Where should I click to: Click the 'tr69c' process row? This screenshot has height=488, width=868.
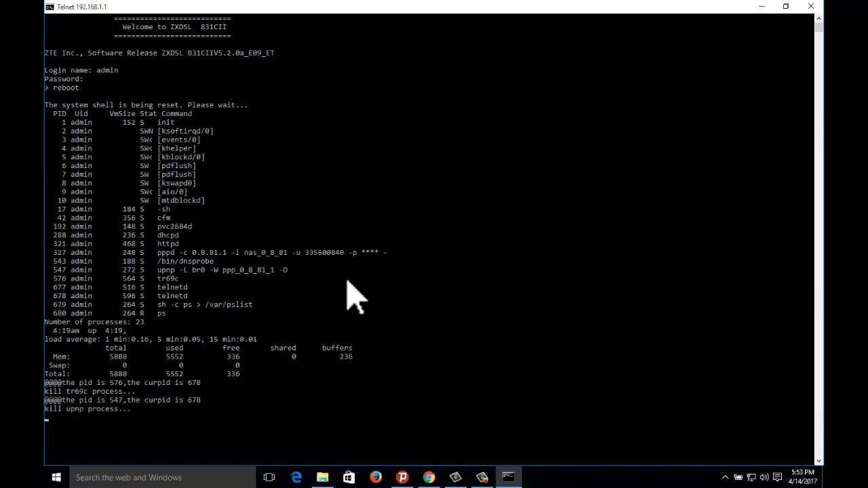coord(116,279)
